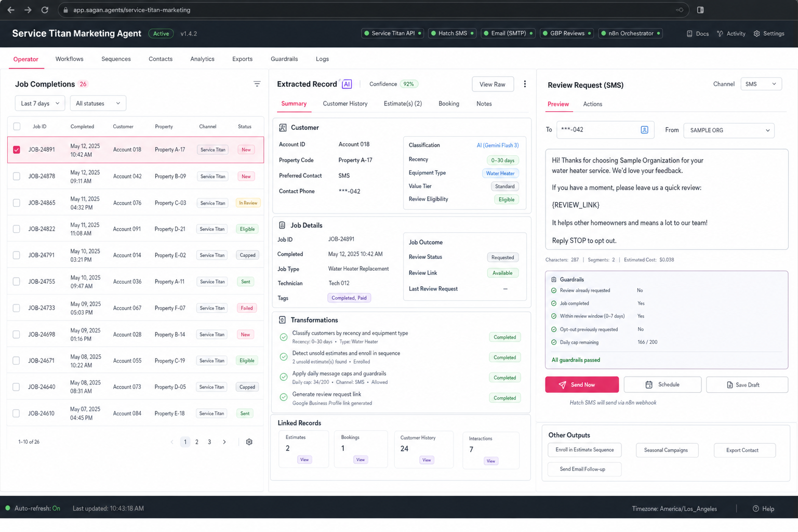
Task: Open the three-dot menu beside View Raw
Action: click(525, 84)
